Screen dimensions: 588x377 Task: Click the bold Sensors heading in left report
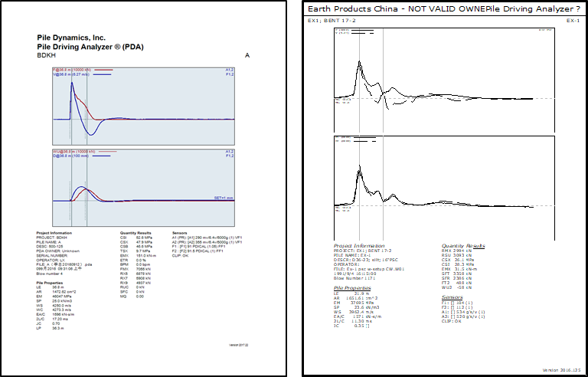[x=180, y=232]
